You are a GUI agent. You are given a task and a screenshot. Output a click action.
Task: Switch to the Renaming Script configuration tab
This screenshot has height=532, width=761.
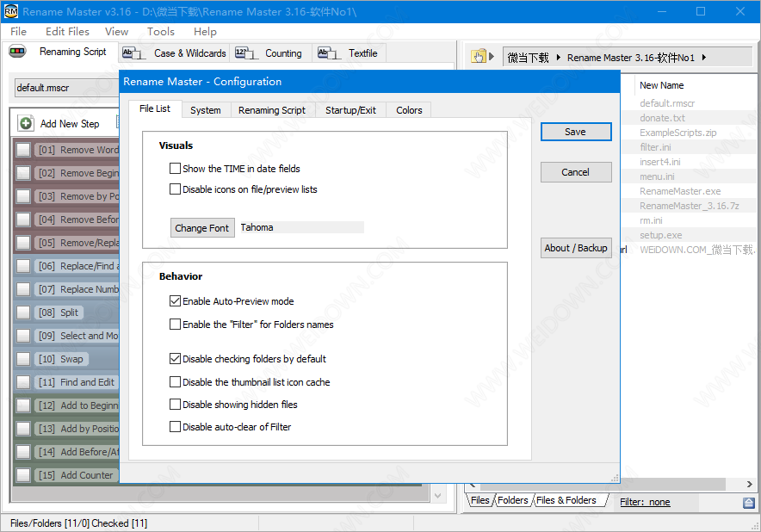tap(272, 110)
